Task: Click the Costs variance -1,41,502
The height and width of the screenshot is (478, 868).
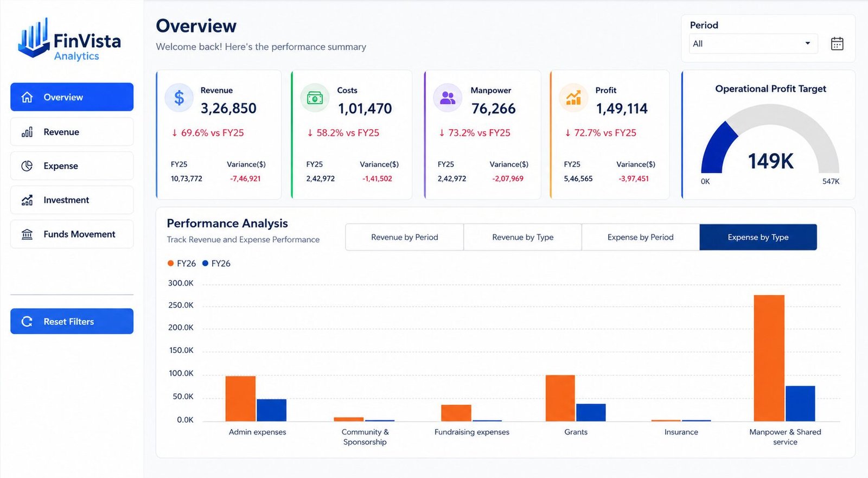Action: (377, 179)
